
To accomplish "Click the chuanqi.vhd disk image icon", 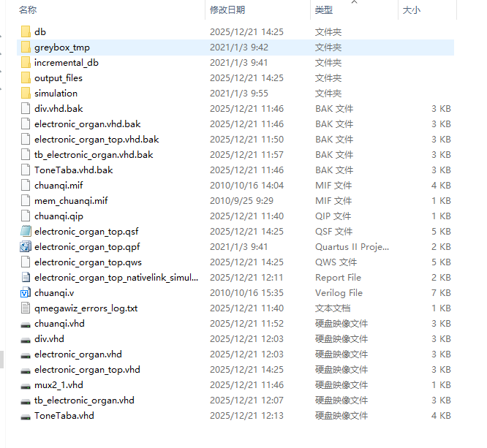I will 26,324.
